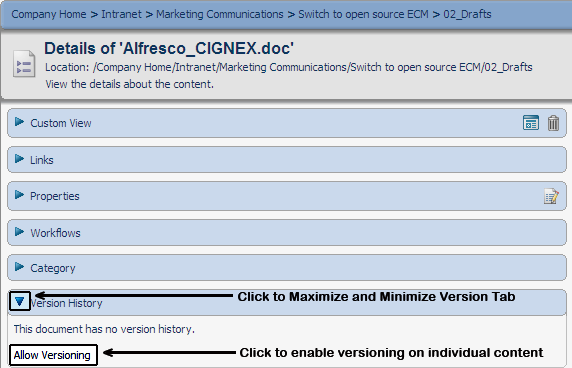Click the Allow Versioning link

pyautogui.click(x=52, y=355)
